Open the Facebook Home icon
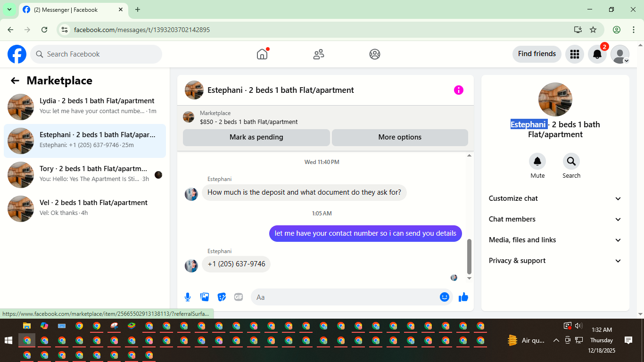The image size is (644, 362). coord(262,54)
